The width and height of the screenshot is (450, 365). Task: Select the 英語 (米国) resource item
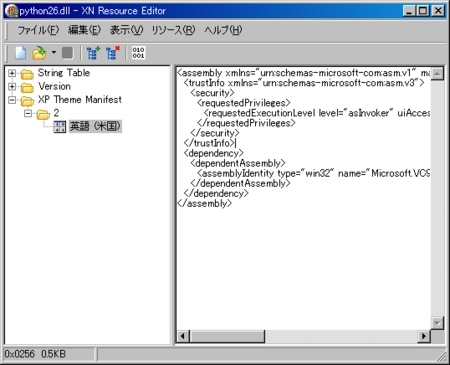(x=95, y=126)
